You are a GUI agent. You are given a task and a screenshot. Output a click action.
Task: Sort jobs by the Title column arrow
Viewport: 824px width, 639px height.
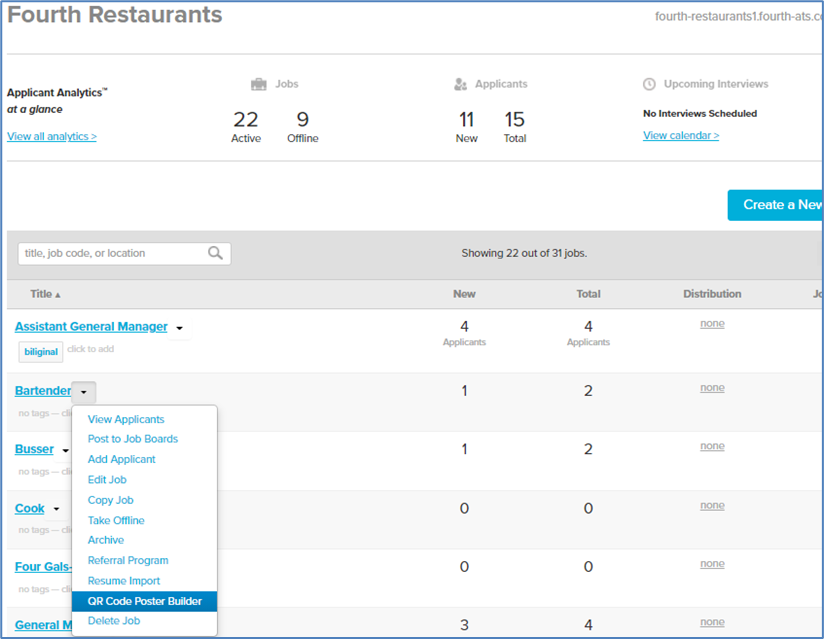[58, 295]
